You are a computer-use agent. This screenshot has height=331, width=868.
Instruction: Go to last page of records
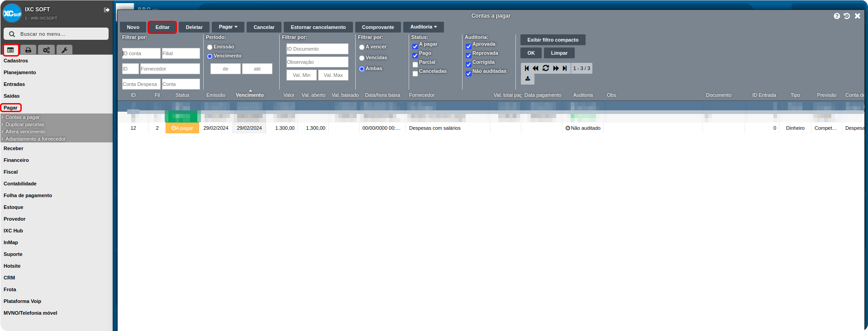point(564,68)
